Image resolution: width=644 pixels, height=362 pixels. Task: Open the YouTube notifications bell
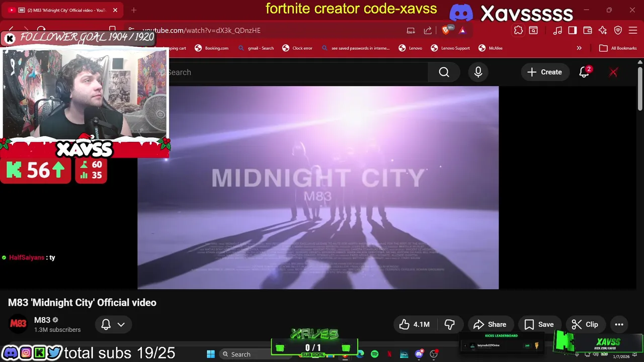584,72
